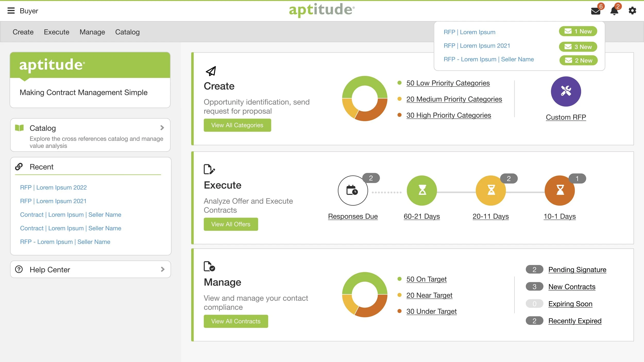The image size is (644, 362).
Task: Select the orange 10-1 Days hourglass
Action: coord(560,191)
